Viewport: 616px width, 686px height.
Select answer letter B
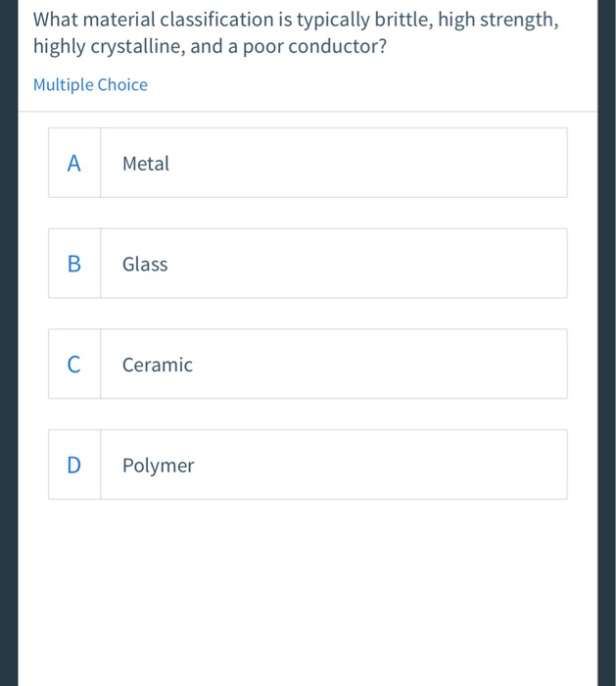click(x=74, y=264)
